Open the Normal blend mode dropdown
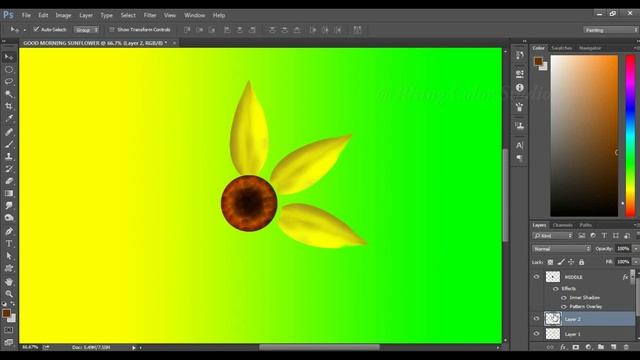The height and width of the screenshot is (360, 640). pos(561,249)
